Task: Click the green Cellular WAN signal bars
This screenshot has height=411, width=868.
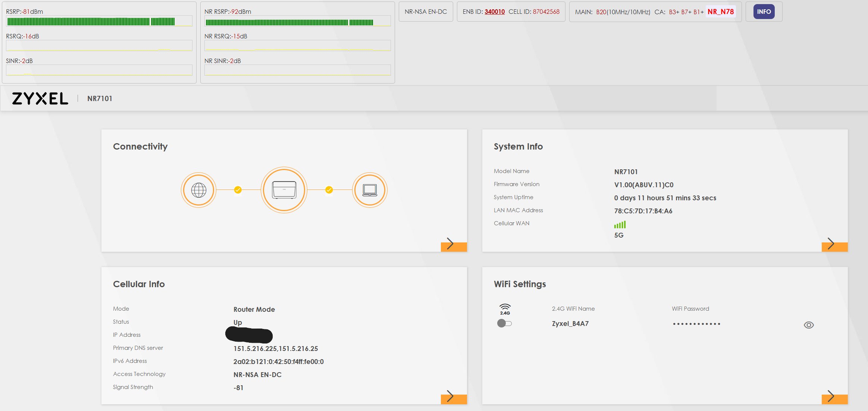Action: click(x=620, y=225)
